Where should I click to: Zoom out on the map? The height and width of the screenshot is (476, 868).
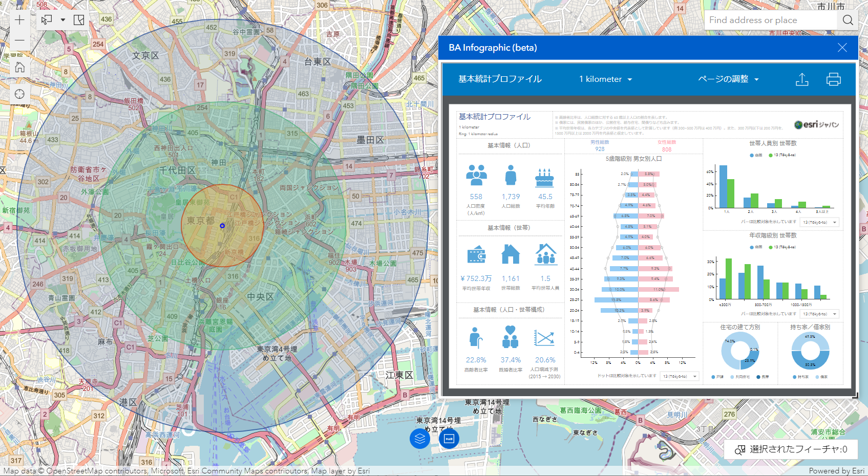pos(19,40)
